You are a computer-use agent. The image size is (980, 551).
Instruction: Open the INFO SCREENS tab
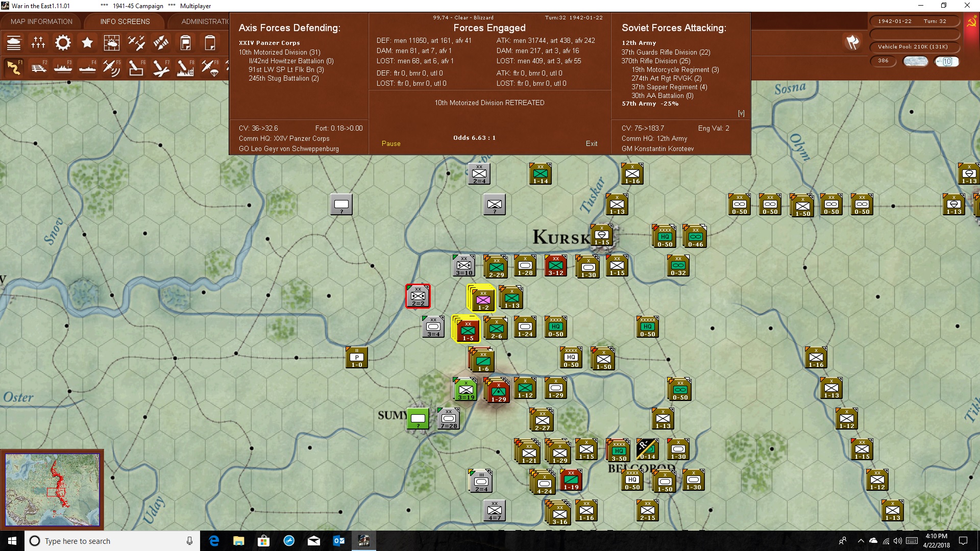tap(125, 21)
